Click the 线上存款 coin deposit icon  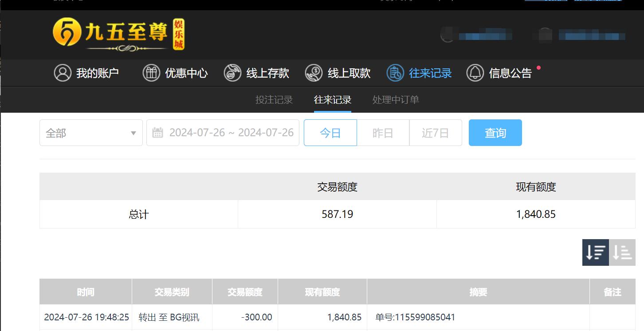(232, 73)
